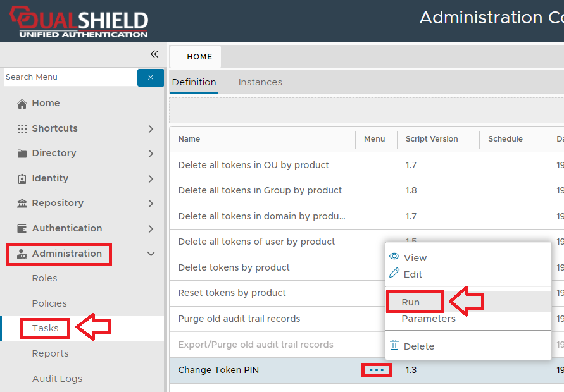Choose Delete from the context menu
Screen dimensions: 564x392
[418, 346]
